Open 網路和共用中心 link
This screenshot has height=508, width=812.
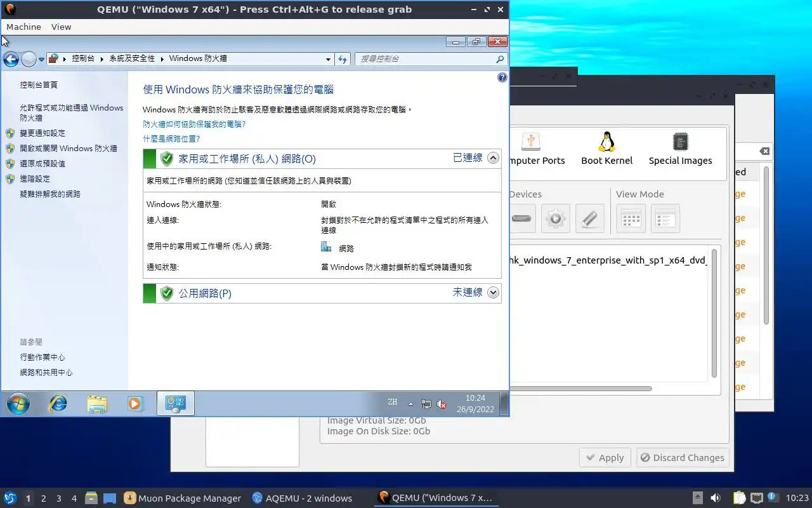[46, 373]
